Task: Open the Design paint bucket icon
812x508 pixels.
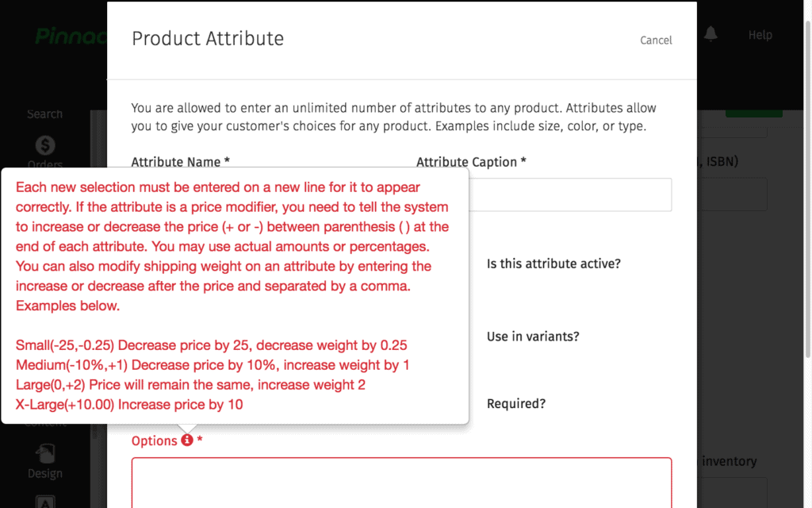Action: click(45, 453)
